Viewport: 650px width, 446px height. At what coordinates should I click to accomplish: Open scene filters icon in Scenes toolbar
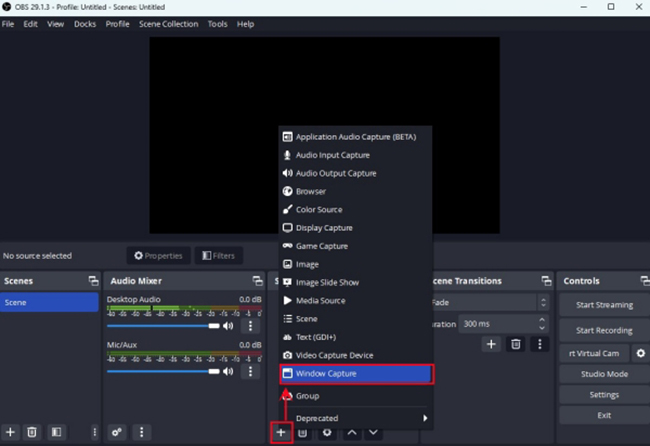(x=56, y=432)
